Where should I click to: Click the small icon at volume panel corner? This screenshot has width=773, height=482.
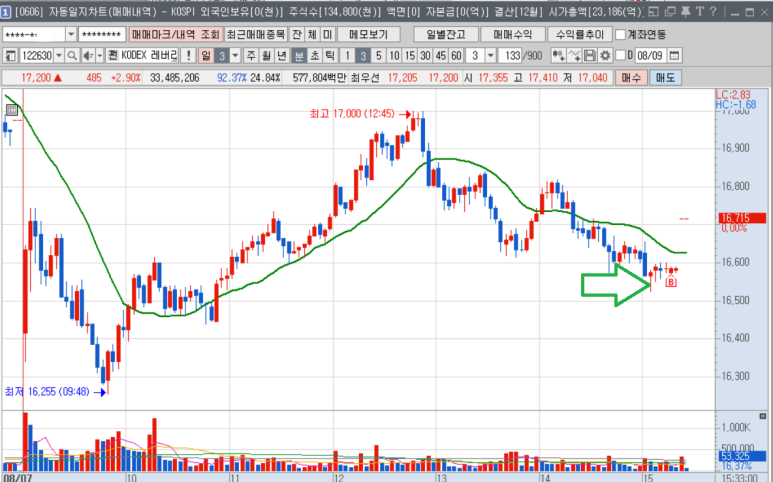[x=763, y=416]
